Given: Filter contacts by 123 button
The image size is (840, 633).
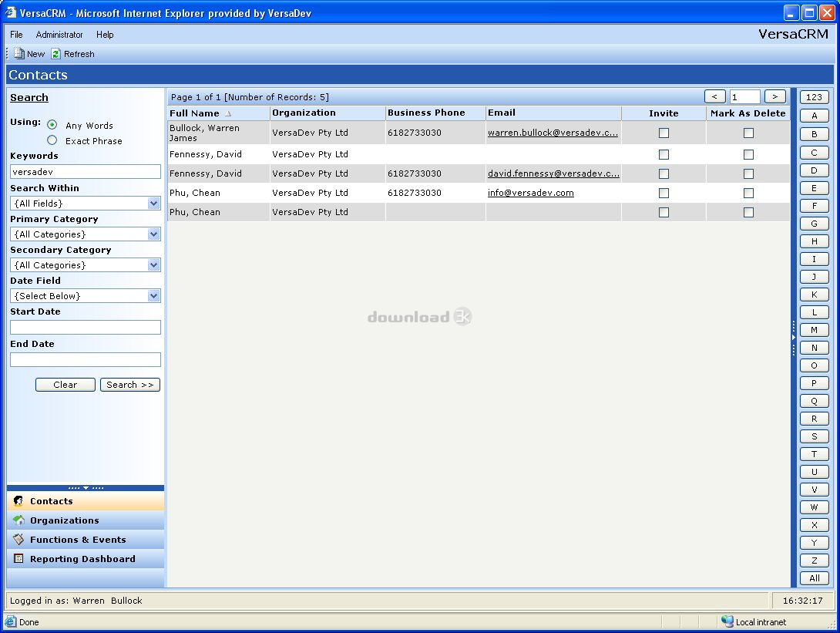Looking at the screenshot, I should click(815, 97).
